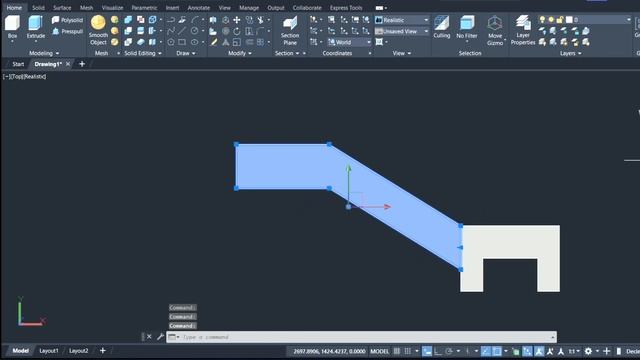The image size is (640, 360).
Task: Select the Move Gizmo icon
Action: point(495,31)
